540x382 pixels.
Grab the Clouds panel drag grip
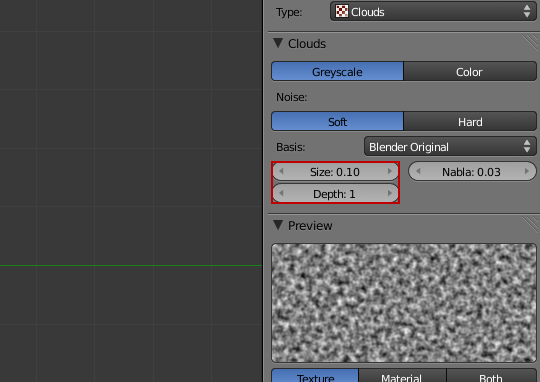pos(530,42)
